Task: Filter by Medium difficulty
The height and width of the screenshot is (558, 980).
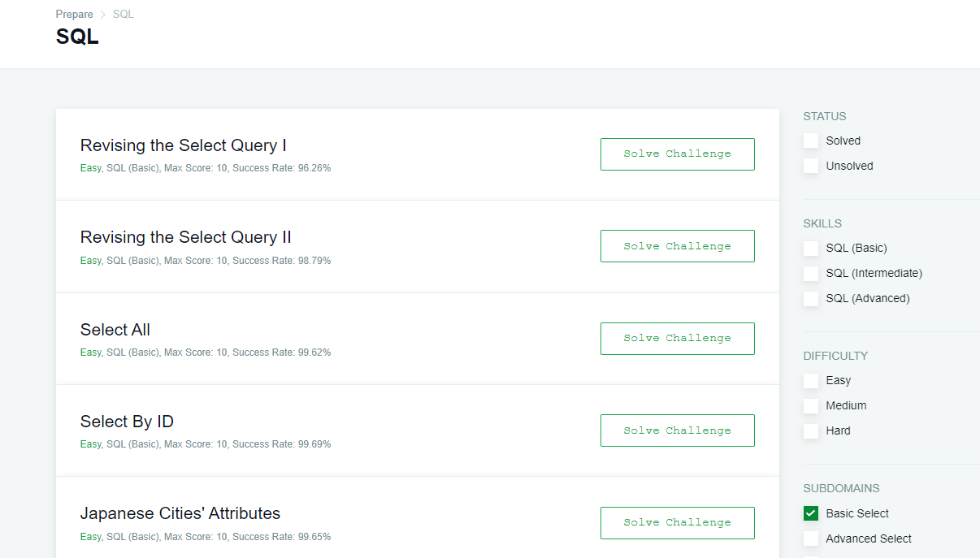Action: coord(811,406)
